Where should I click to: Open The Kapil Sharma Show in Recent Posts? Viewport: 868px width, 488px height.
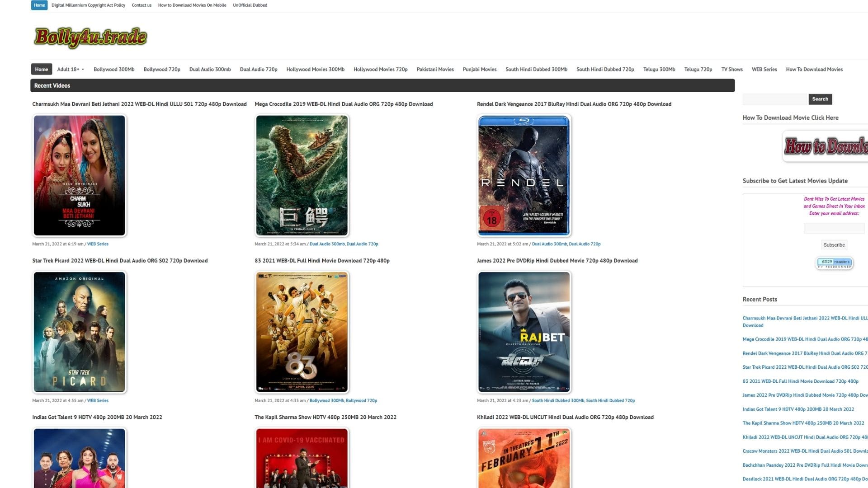(x=803, y=423)
